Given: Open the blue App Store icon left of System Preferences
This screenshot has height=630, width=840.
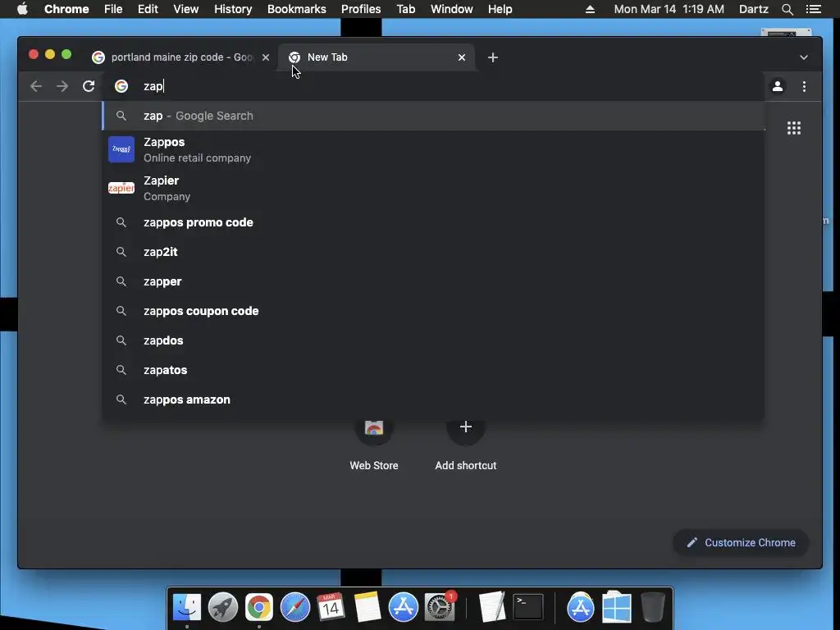Looking at the screenshot, I should (x=403, y=608).
